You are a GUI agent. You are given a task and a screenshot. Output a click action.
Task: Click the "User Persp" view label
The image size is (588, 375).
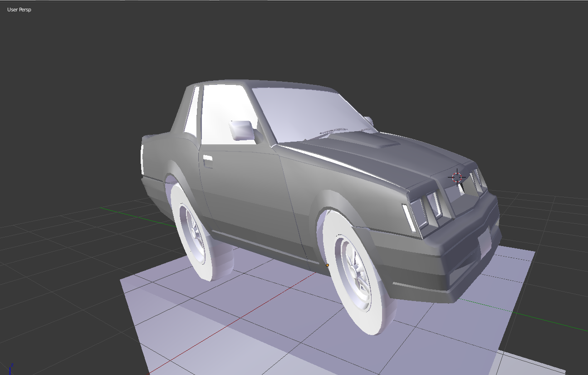click(x=19, y=10)
